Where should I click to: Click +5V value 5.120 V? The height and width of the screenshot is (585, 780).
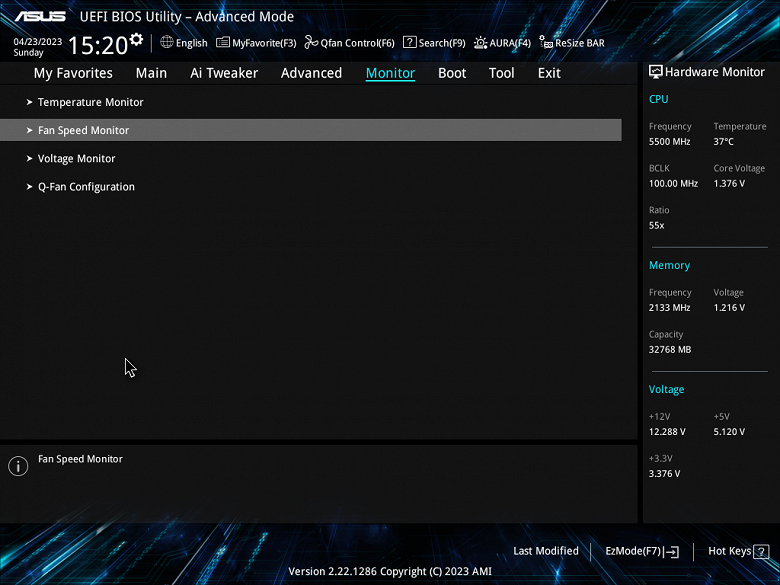pos(729,432)
